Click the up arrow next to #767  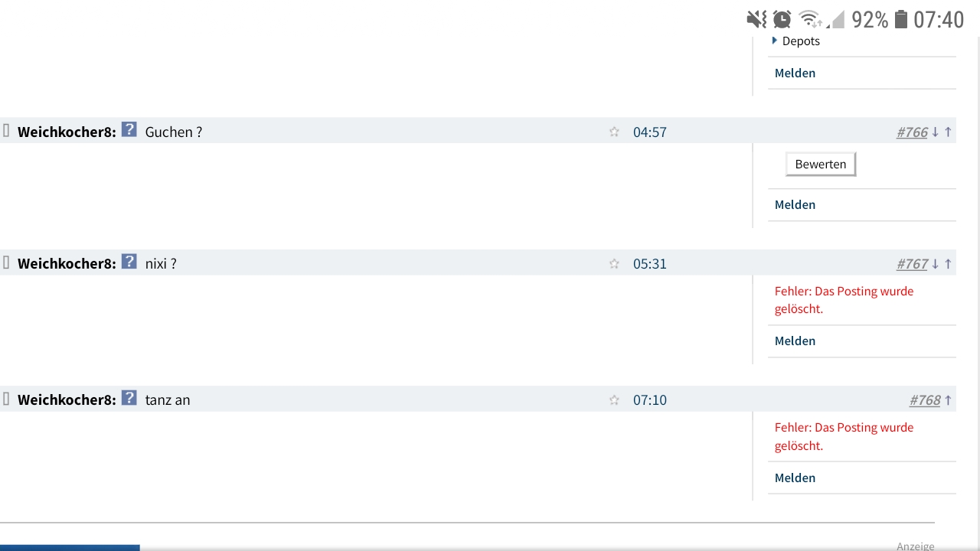coord(947,263)
